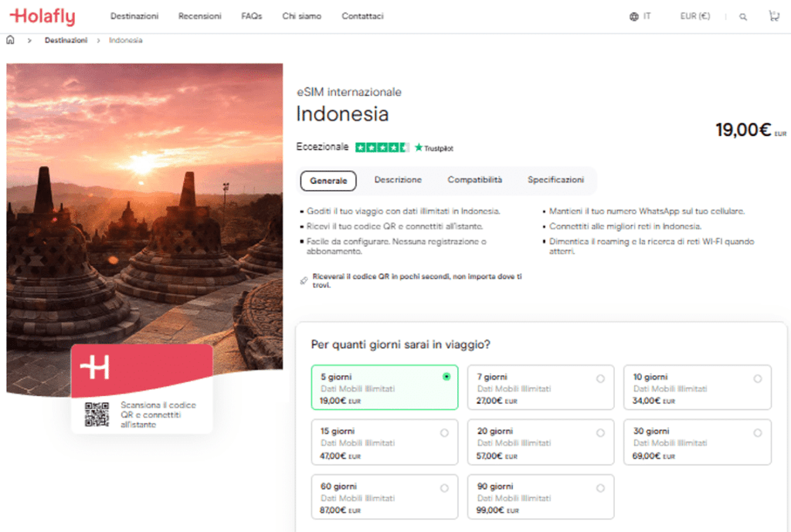Choose the 90 giorni data plan
This screenshot has width=791, height=532.
click(541, 496)
